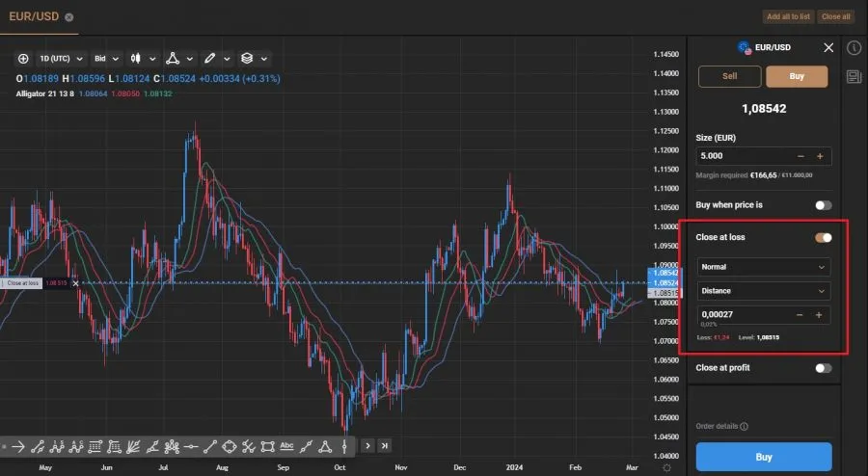The width and height of the screenshot is (868, 476).
Task: Select the Elliott 1-5 wave drawing tool
Action: [57, 446]
